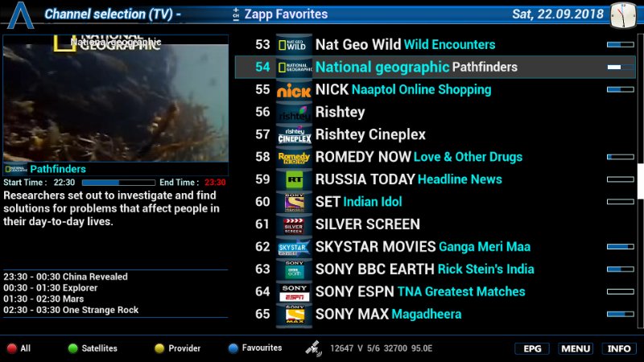Open the Favourites bouquet list
This screenshot has height=362, width=644.
(x=262, y=348)
